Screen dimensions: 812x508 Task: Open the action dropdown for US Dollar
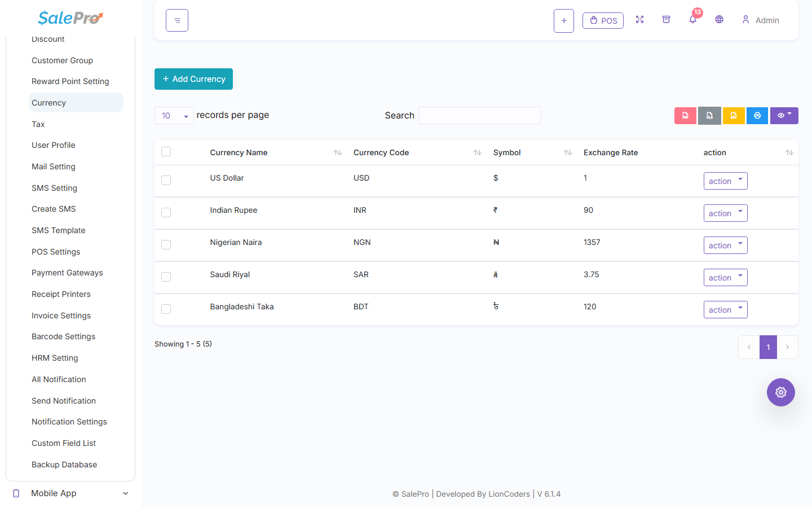click(725, 181)
